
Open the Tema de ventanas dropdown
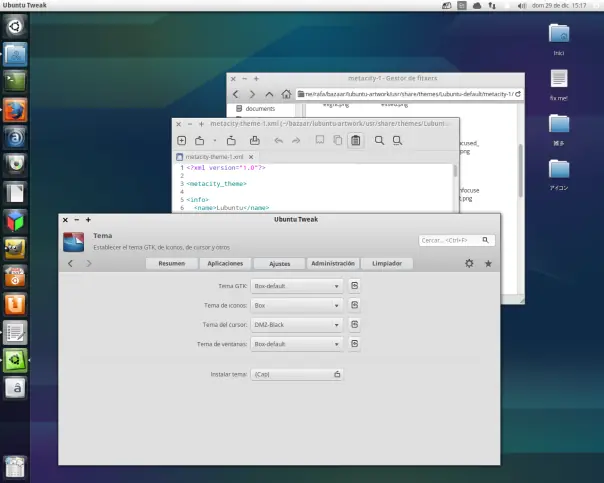click(x=297, y=344)
